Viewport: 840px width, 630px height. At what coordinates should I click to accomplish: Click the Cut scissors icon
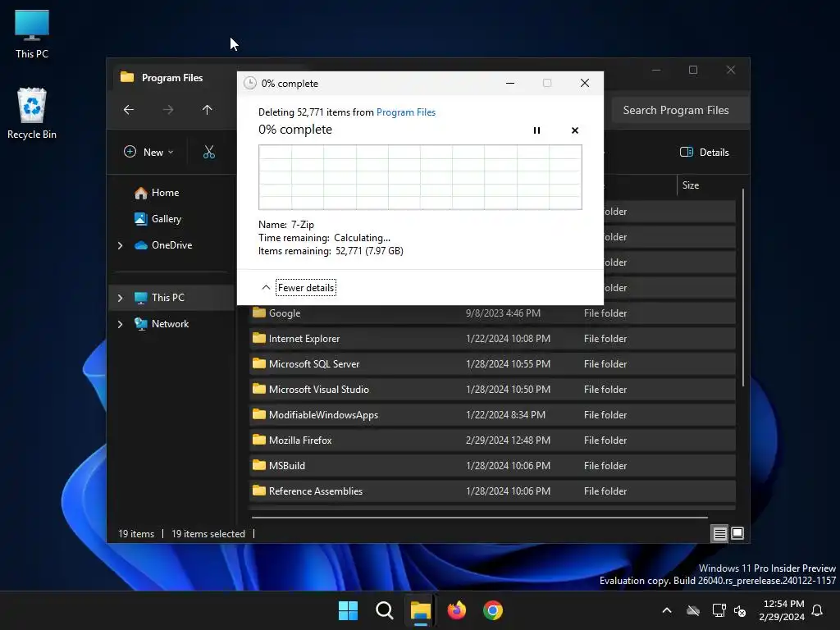point(209,152)
